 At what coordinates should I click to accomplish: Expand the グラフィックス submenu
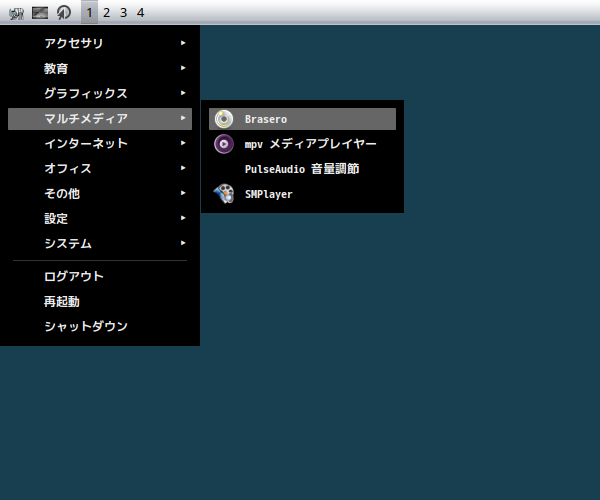pyautogui.click(x=100, y=93)
